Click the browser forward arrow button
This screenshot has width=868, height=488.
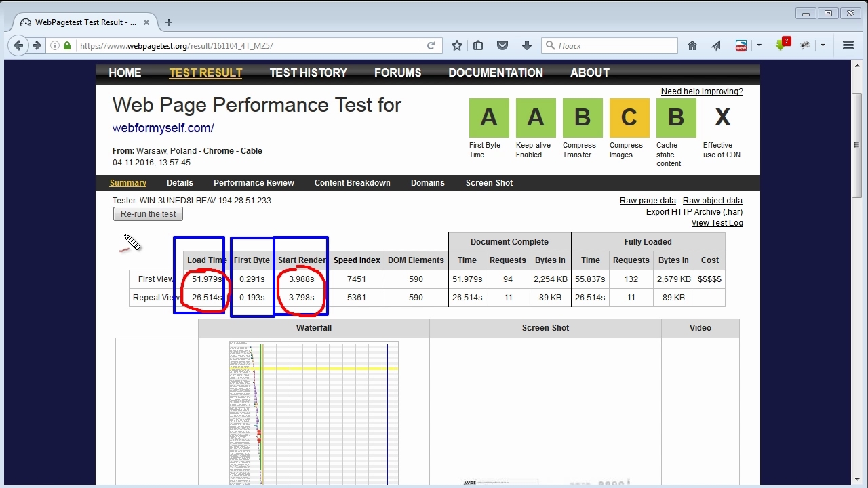pos(37,45)
